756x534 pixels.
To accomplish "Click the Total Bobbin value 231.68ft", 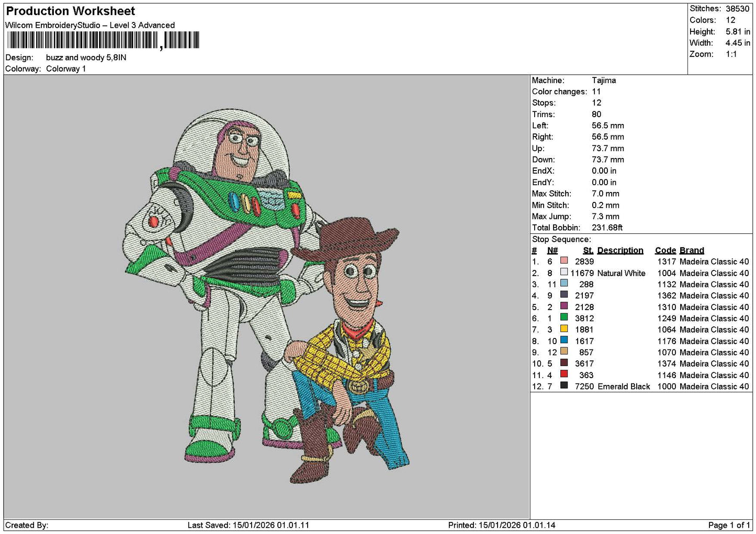I will click(607, 228).
